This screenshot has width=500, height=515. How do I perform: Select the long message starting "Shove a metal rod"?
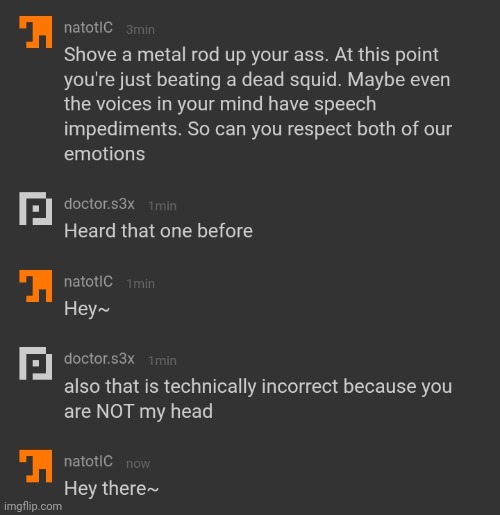[258, 104]
